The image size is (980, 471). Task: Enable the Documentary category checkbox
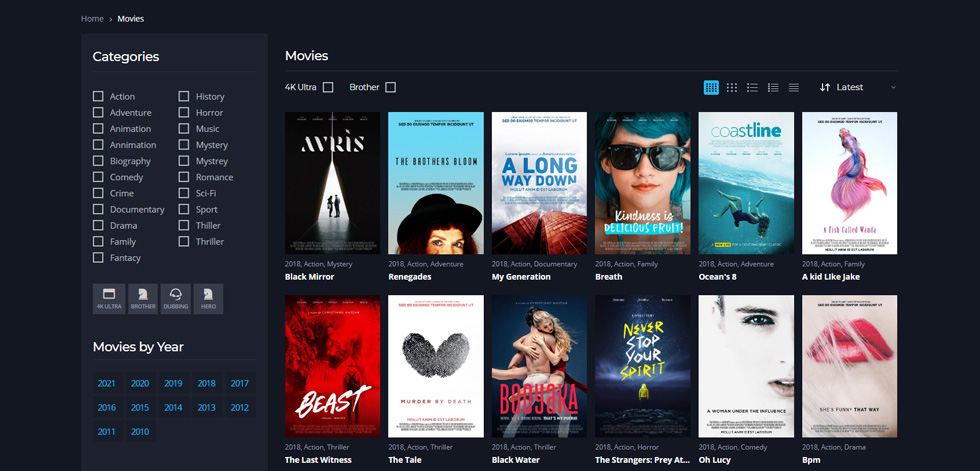(98, 209)
